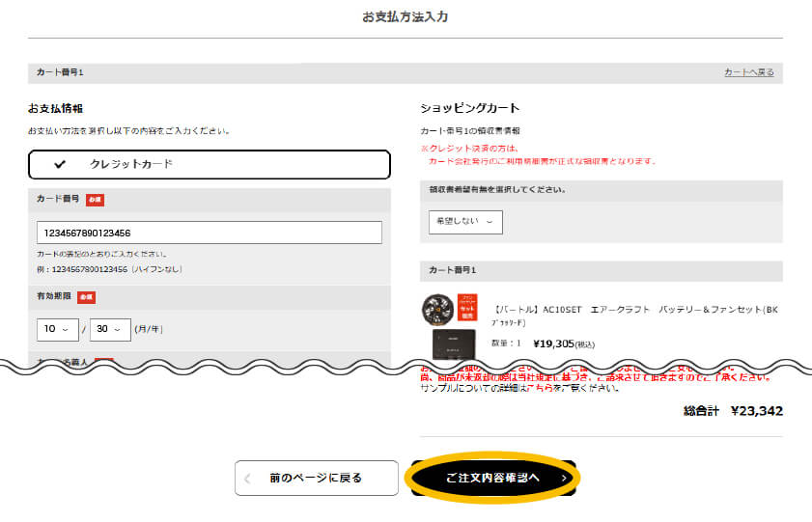Expand the receipt dropdown showing 希望しない
Screen dimensions: 812x522
(465, 222)
